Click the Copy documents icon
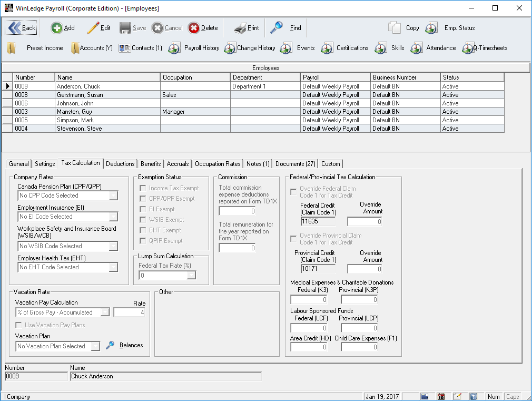The width and height of the screenshot is (532, 401). (x=395, y=28)
